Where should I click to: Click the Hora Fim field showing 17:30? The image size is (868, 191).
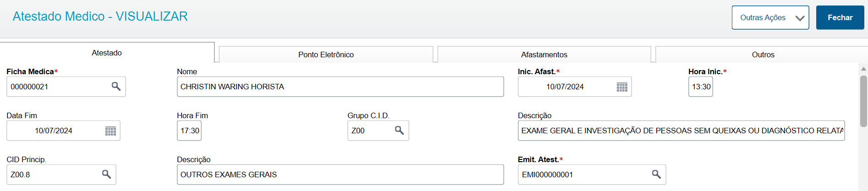(x=189, y=131)
